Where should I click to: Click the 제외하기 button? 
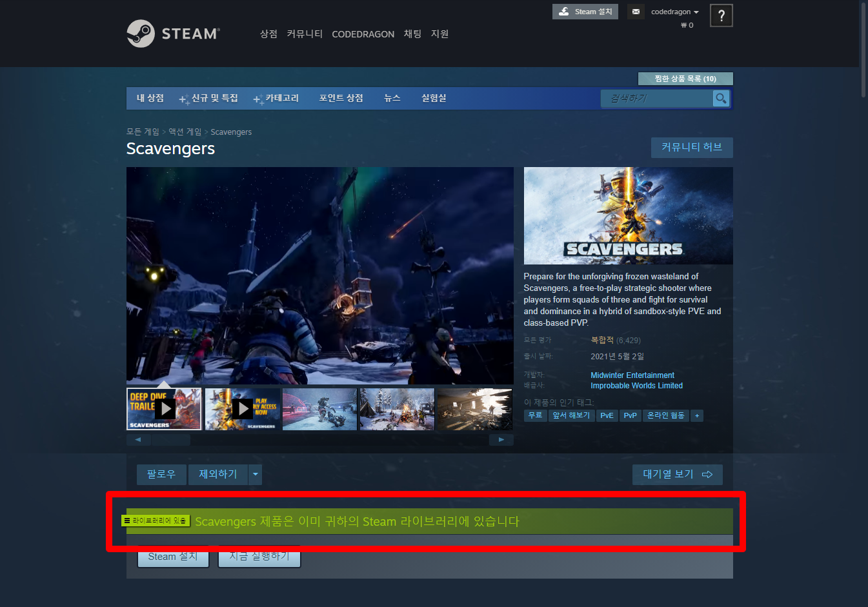(218, 475)
